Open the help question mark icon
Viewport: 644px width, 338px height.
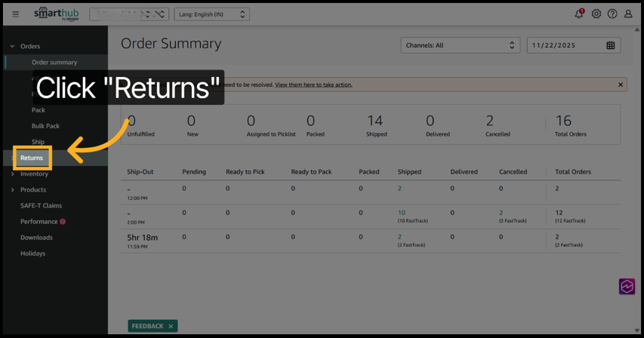(612, 14)
